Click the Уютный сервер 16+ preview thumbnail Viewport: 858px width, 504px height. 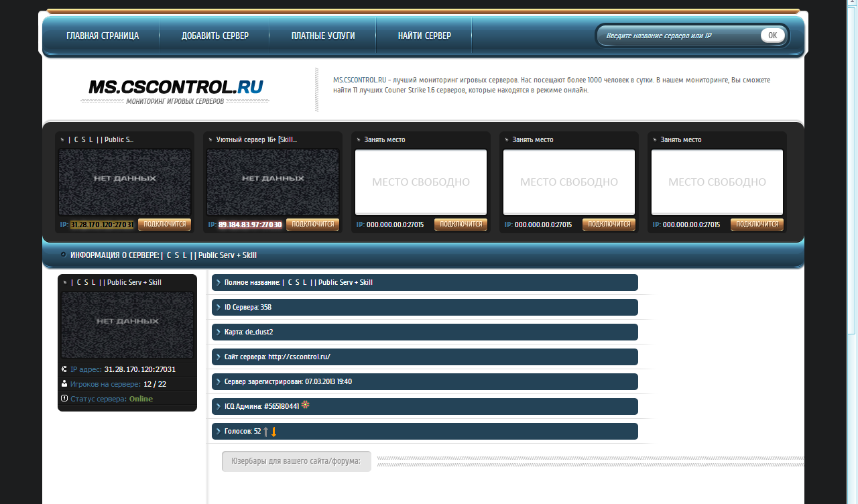coord(273,182)
